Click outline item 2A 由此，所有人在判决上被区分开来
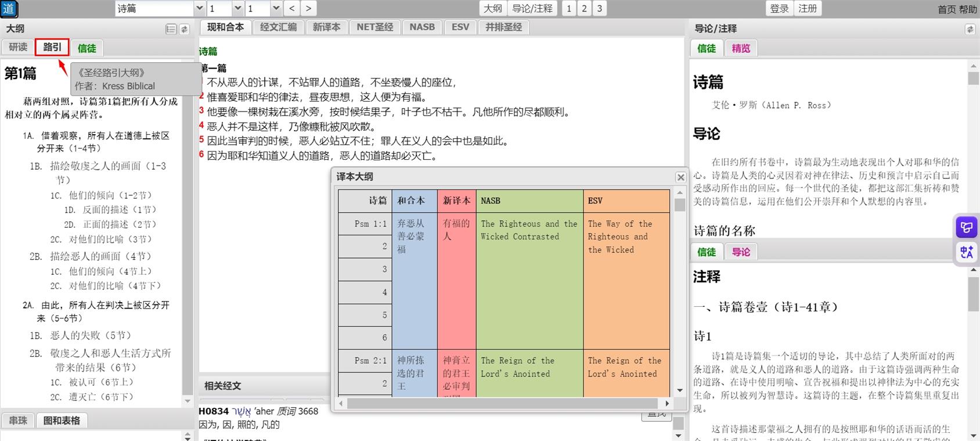This screenshot has width=980, height=441. [x=96, y=311]
